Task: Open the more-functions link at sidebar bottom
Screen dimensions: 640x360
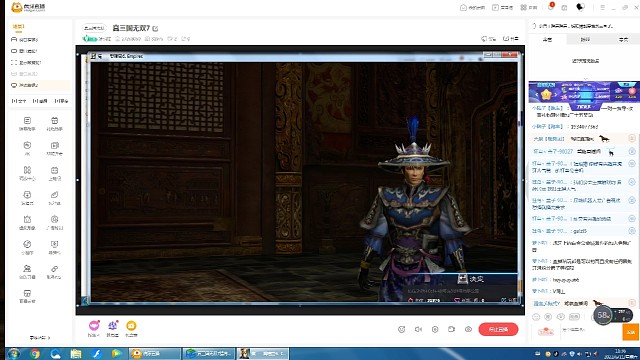Action: click(40, 338)
